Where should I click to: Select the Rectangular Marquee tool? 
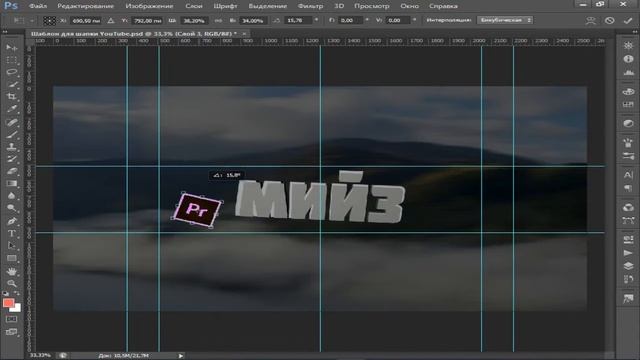pos(11,60)
